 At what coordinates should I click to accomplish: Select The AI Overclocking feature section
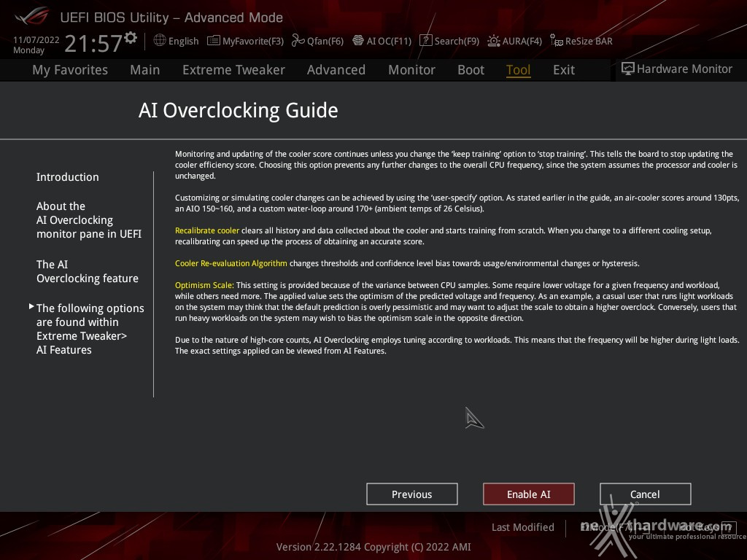coord(88,271)
